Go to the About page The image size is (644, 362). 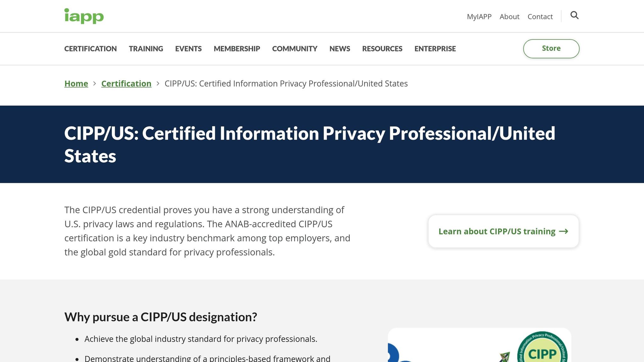509,17
